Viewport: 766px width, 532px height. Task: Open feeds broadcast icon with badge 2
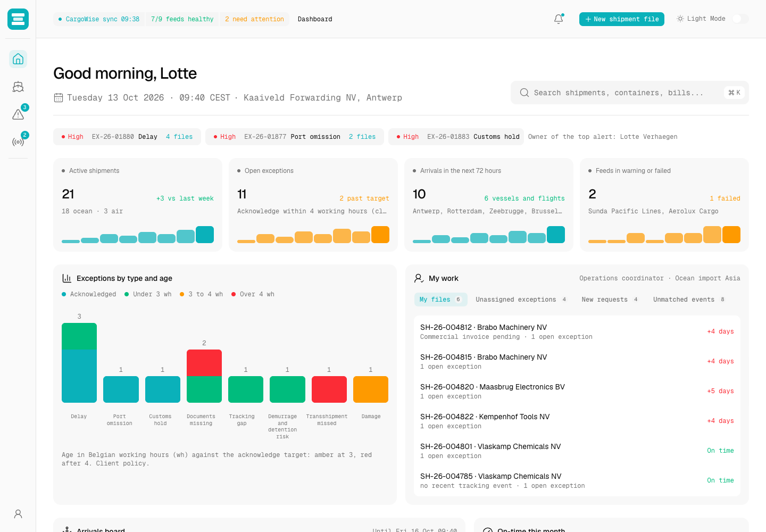pos(18,142)
